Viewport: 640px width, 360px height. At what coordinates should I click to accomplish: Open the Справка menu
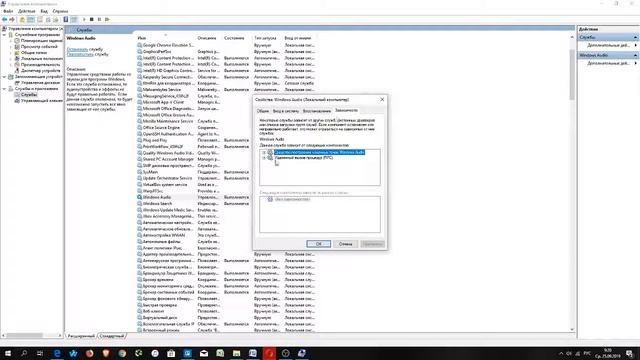[60, 11]
